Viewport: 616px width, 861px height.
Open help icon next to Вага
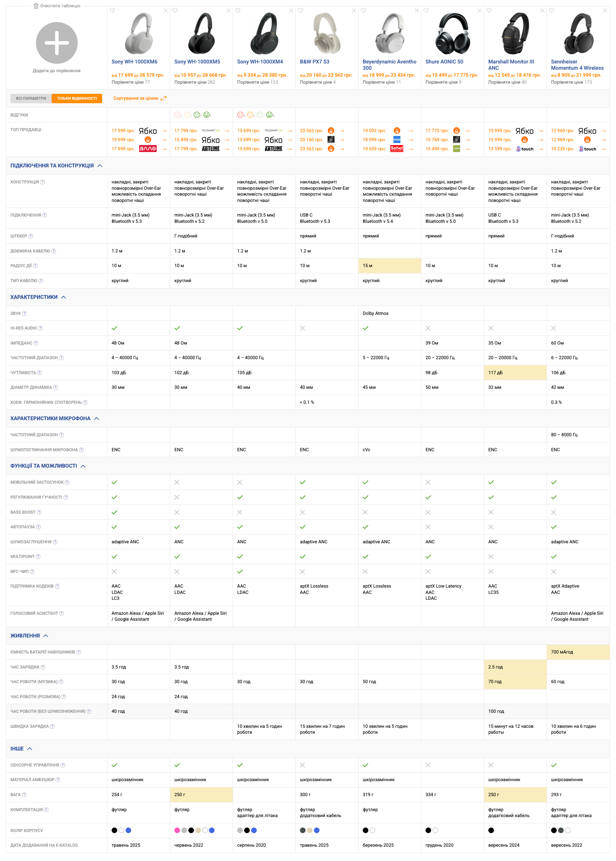click(x=24, y=795)
